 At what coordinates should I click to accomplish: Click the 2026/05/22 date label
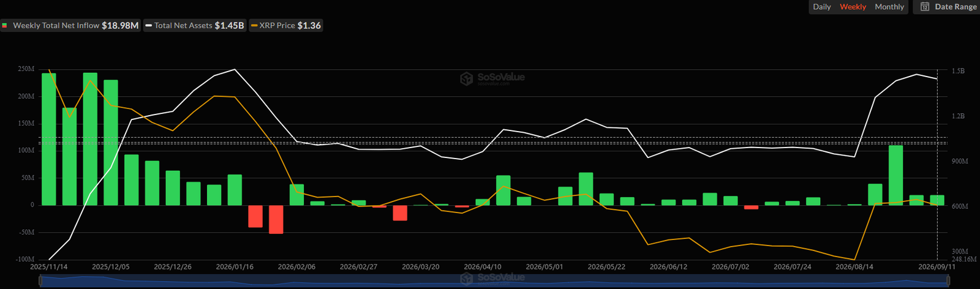pos(606,267)
